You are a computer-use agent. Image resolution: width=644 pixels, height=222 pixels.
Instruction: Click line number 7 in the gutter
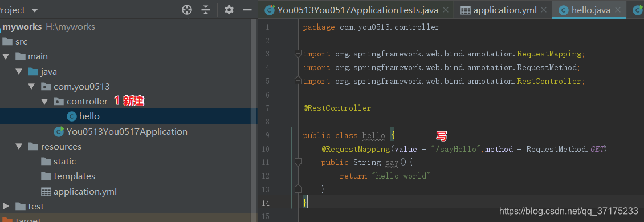tap(267, 108)
